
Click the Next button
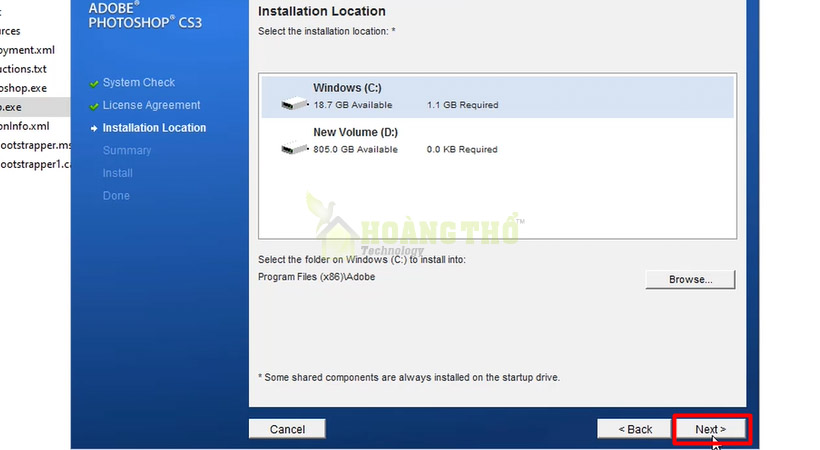point(711,429)
